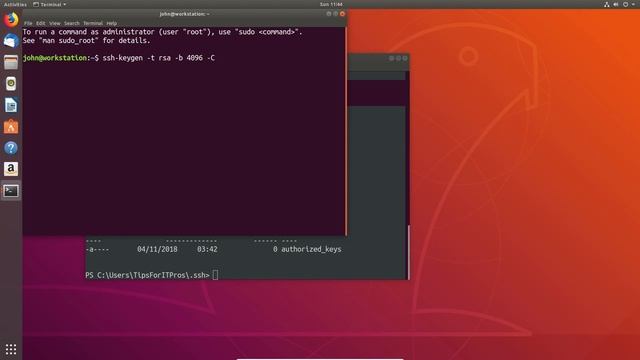Open Thunderbird Mail from the dock

[x=11, y=41]
